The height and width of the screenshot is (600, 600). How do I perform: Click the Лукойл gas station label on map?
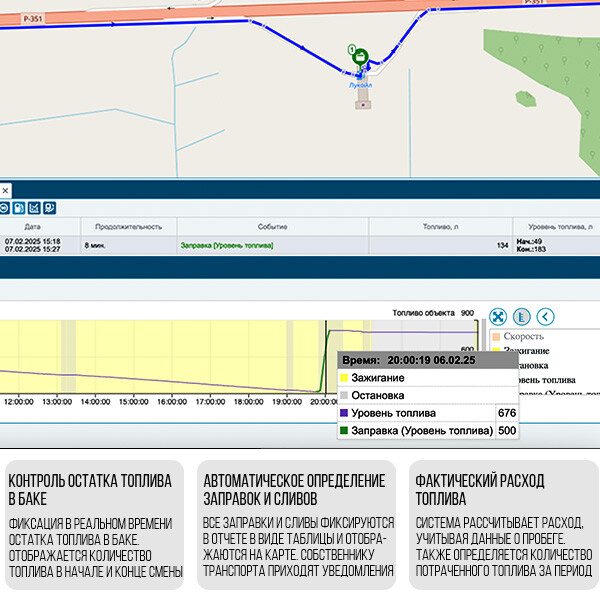[x=361, y=86]
